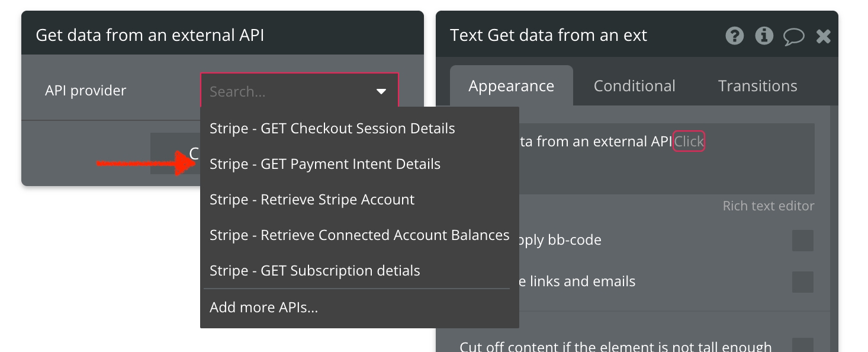Click the help question mark icon
The image size is (868, 352).
(x=734, y=36)
